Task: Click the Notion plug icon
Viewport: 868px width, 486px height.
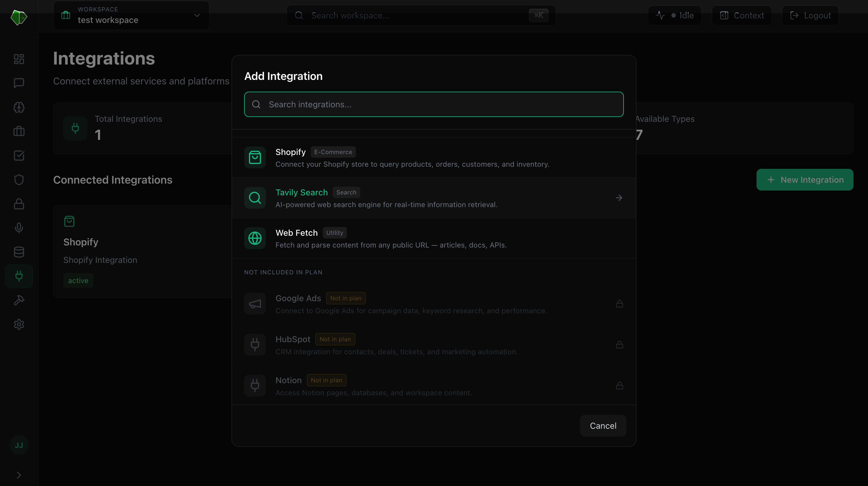Action: 255,386
